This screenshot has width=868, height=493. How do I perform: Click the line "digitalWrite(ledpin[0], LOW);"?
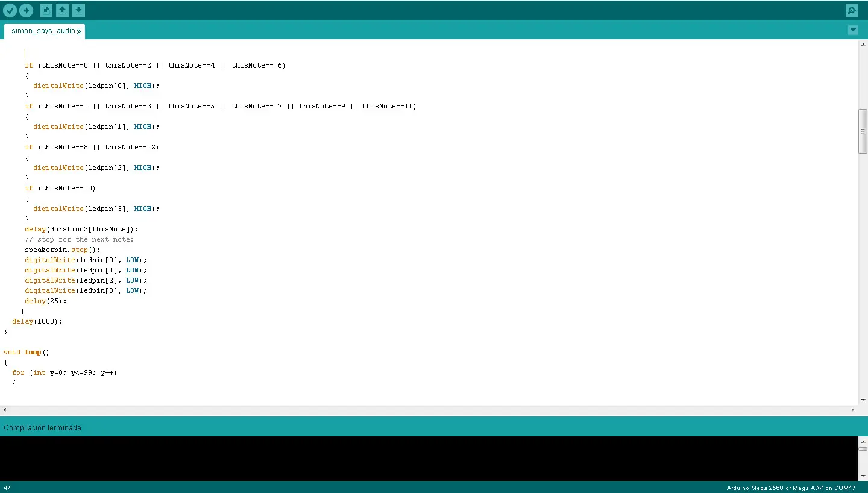coord(86,260)
